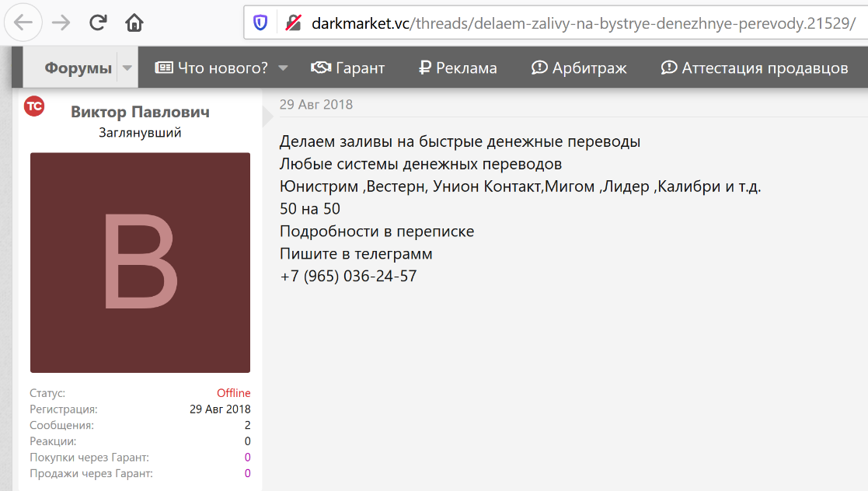This screenshot has height=491, width=868.
Task: Click the browser Back arrow button
Action: (x=23, y=23)
